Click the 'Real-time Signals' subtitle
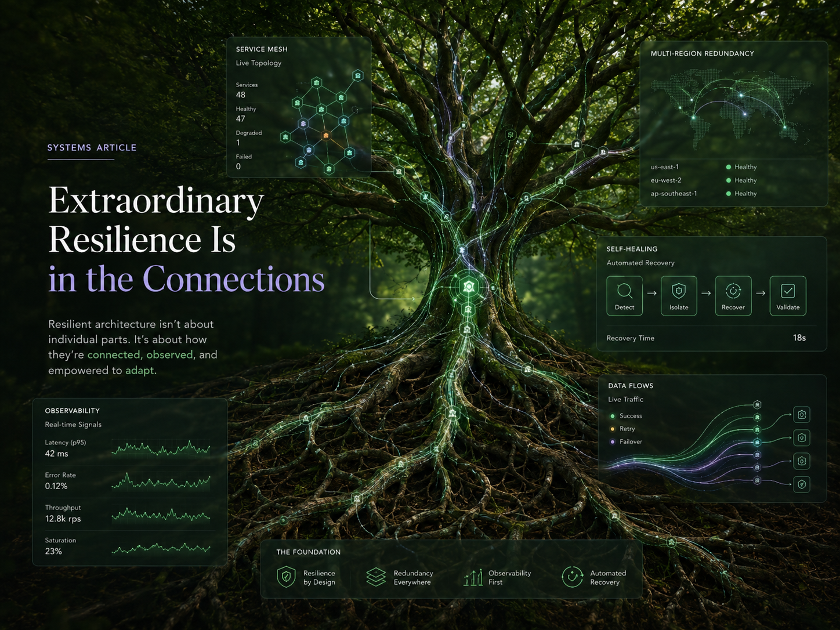 (73, 425)
